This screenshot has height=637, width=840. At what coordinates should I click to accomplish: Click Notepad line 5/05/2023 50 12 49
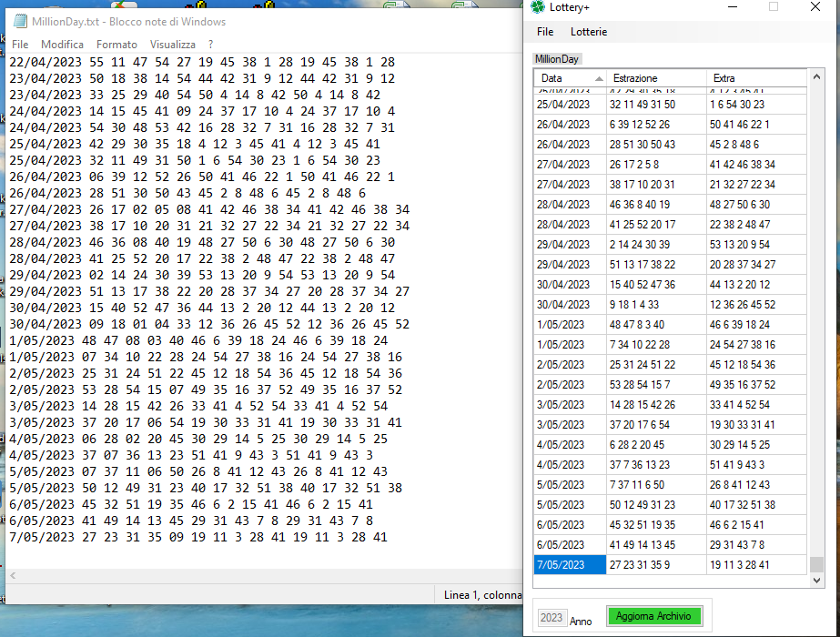click(206, 488)
